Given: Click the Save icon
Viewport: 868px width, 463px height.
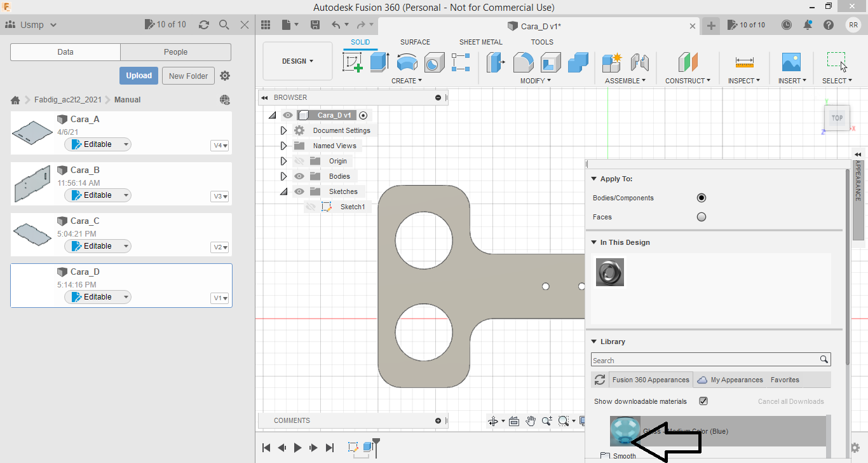Looking at the screenshot, I should tap(315, 25).
